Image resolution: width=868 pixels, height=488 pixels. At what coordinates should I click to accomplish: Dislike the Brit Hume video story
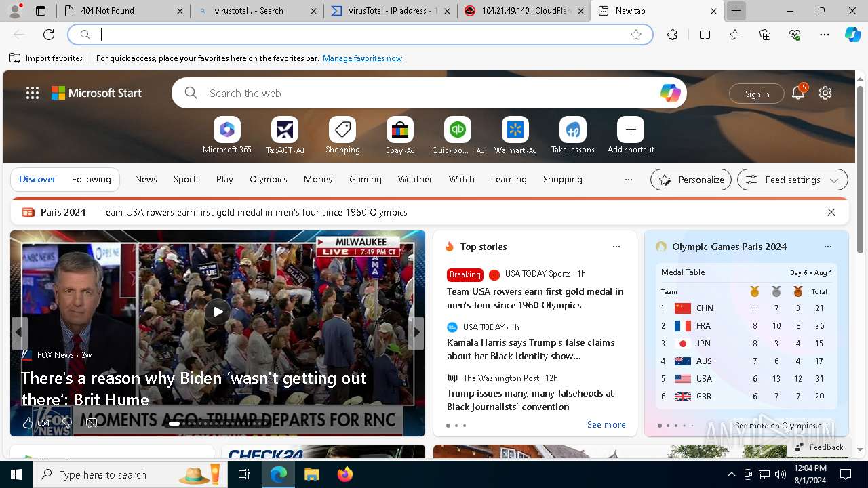click(x=66, y=422)
